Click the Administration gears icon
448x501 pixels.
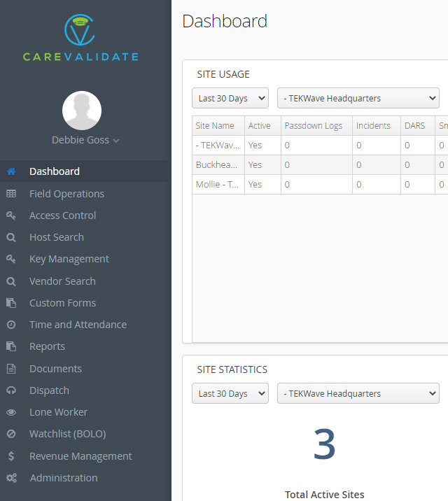(11, 478)
